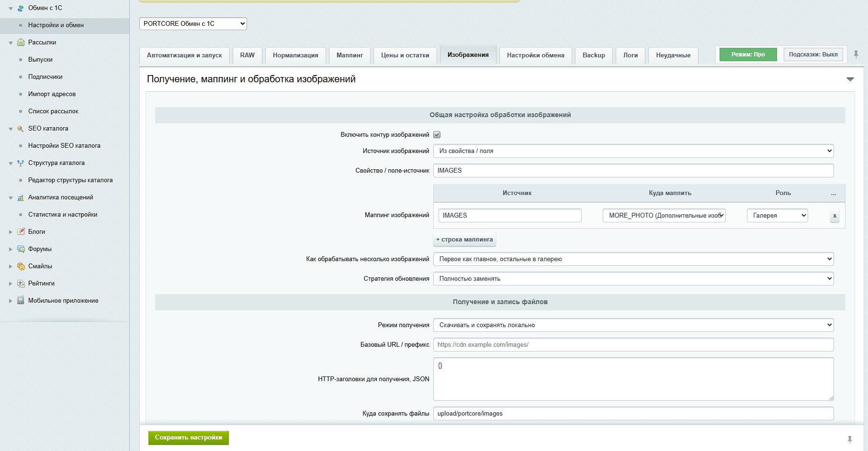
Task: Toggle Режим: Про mode button
Action: 748,55
